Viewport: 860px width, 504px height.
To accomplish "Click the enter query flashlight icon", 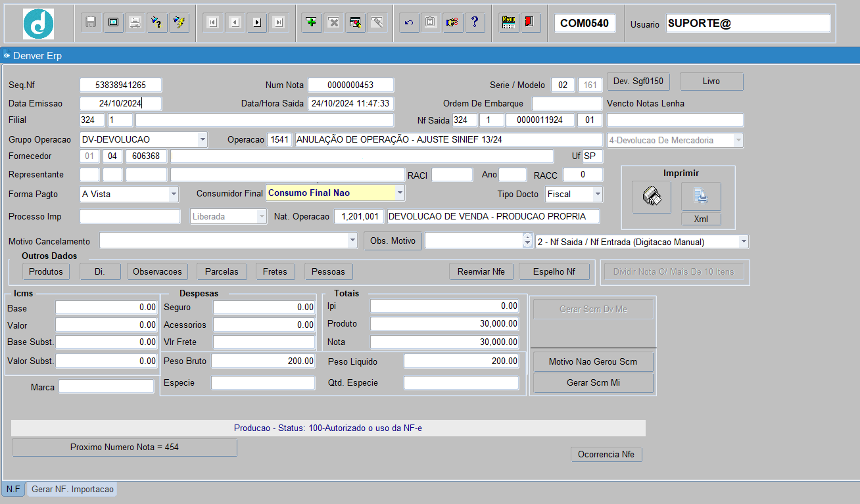I will tap(156, 22).
